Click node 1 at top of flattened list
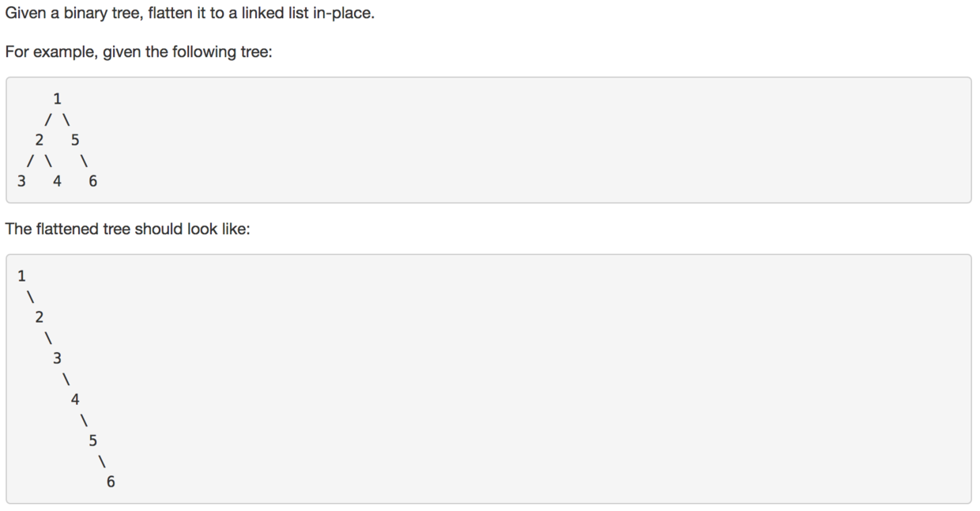 pyautogui.click(x=21, y=275)
